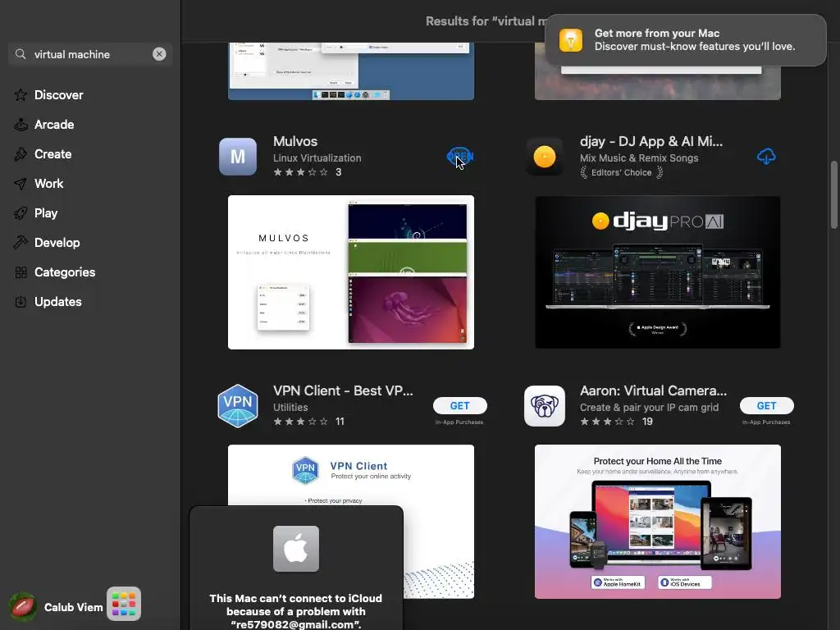840x630 pixels.
Task: View the Aaron Protect your Home screenshot
Action: click(x=657, y=521)
